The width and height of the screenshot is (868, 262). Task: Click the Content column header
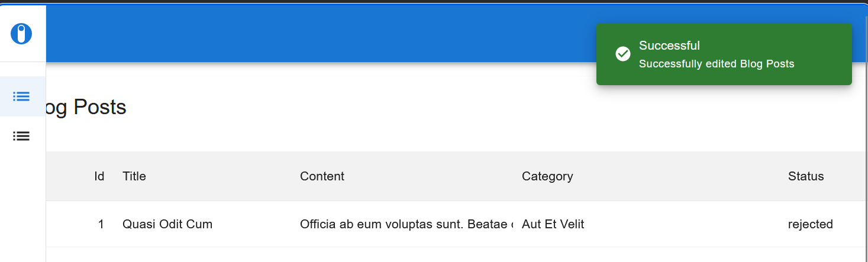tap(322, 176)
